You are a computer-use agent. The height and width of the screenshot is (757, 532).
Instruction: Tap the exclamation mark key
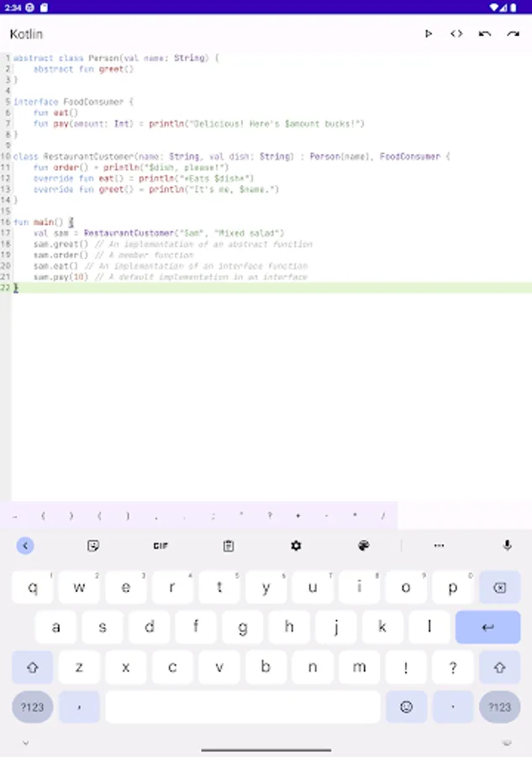click(x=406, y=667)
